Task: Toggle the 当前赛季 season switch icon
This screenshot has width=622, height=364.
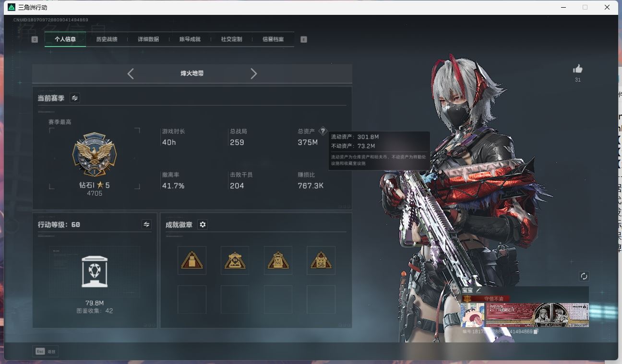Action: tap(75, 98)
